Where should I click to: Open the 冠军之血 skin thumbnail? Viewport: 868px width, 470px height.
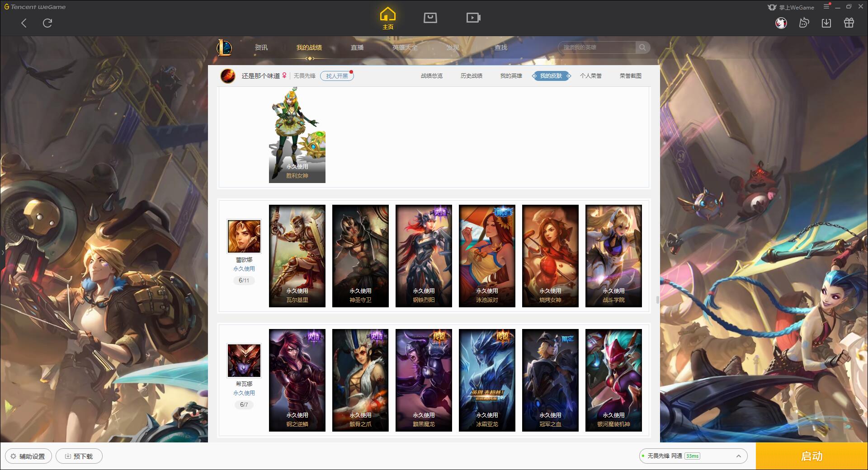point(550,381)
